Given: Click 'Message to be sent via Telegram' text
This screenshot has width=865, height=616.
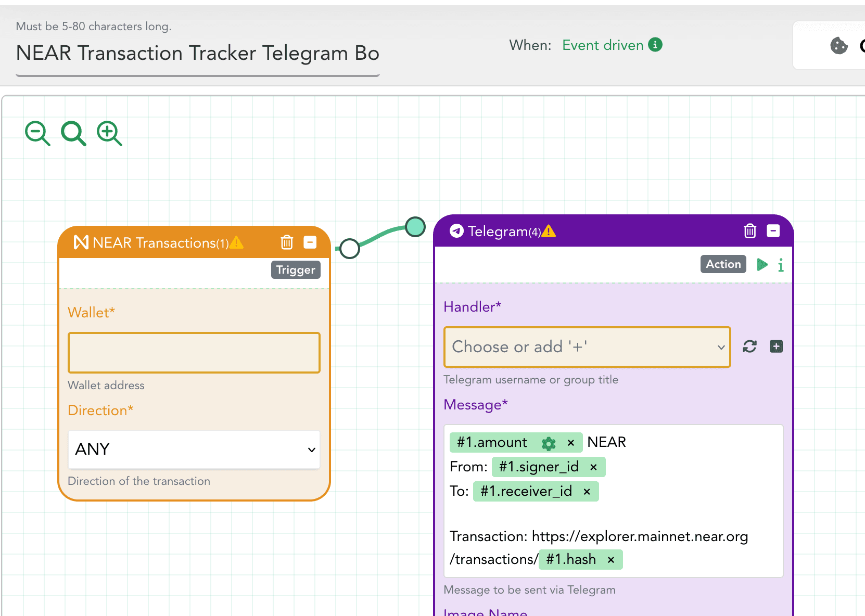Looking at the screenshot, I should tap(529, 590).
